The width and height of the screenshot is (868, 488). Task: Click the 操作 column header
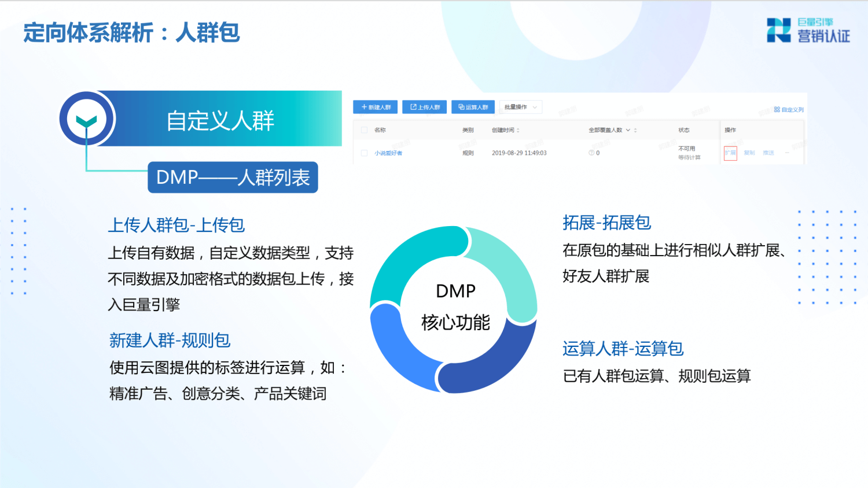pyautogui.click(x=730, y=130)
